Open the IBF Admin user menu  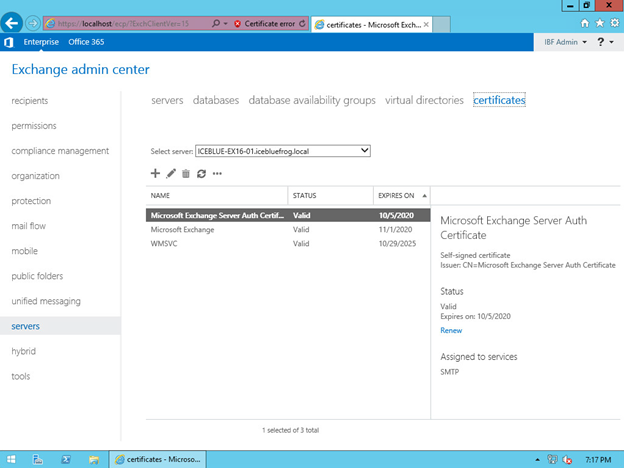(566, 42)
